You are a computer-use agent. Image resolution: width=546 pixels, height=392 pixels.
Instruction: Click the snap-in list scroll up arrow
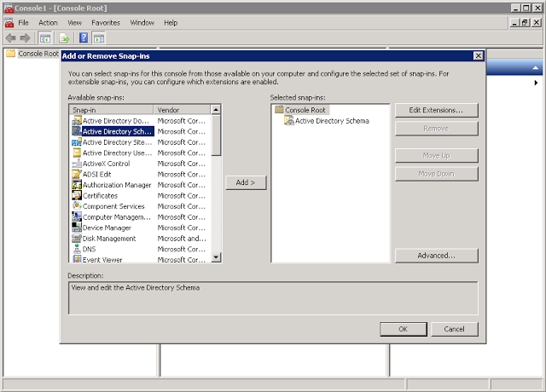pos(216,110)
